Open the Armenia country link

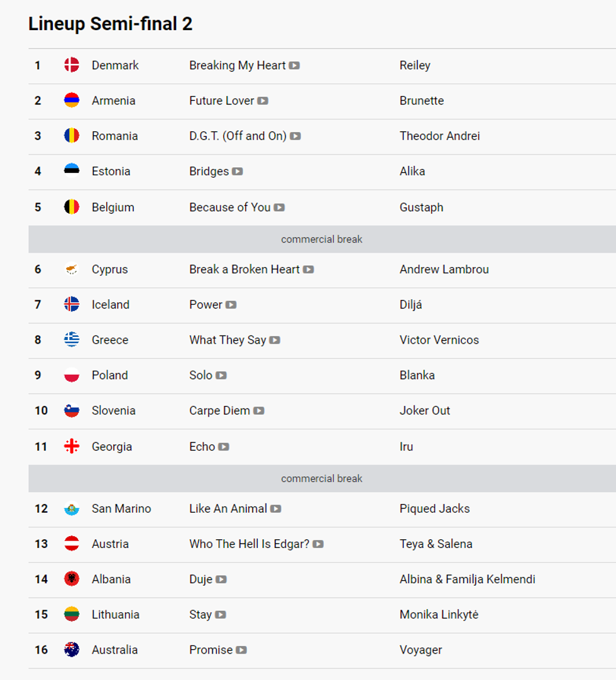(113, 101)
